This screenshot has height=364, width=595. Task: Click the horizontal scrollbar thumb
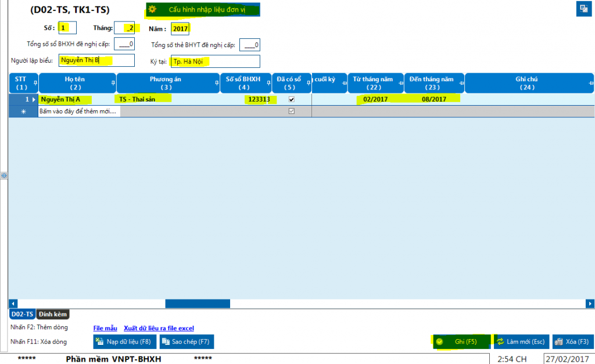[198, 304]
